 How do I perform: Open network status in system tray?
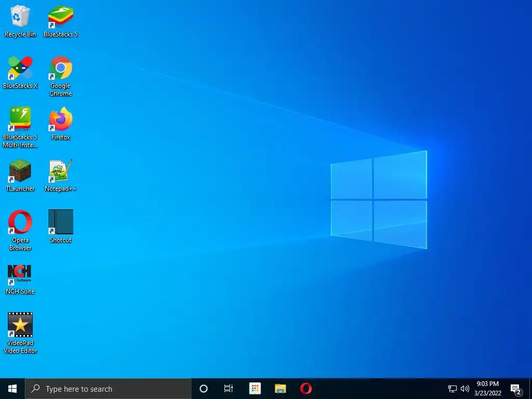(453, 389)
